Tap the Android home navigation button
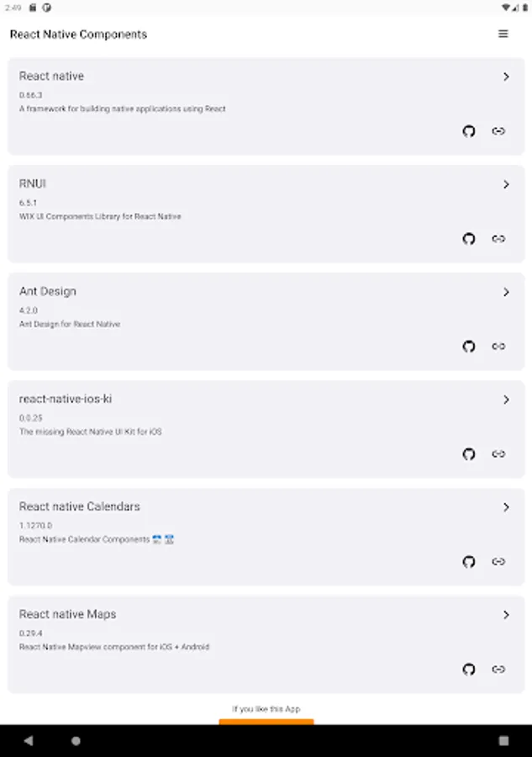 pos(76,741)
